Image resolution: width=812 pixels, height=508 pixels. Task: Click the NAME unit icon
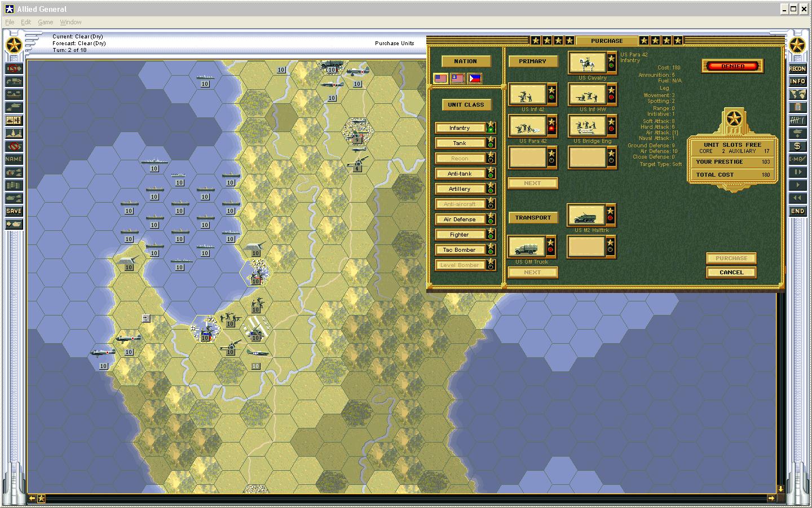pos(14,159)
